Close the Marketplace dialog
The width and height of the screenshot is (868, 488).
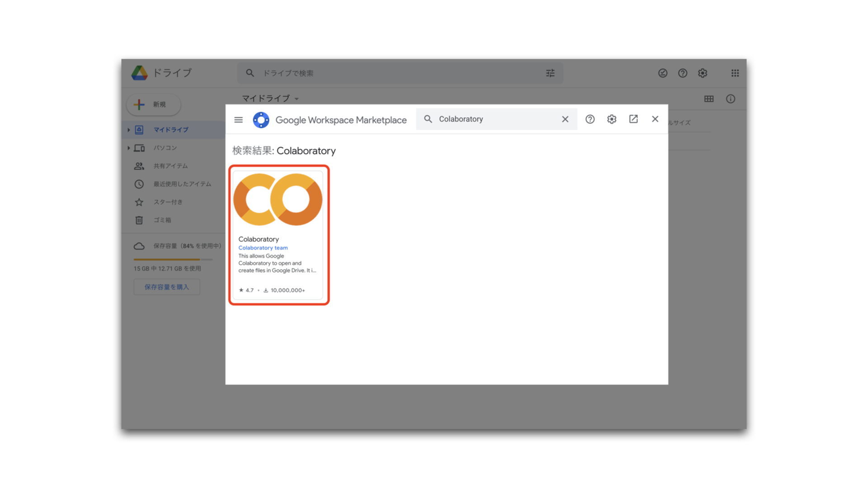pyautogui.click(x=655, y=119)
